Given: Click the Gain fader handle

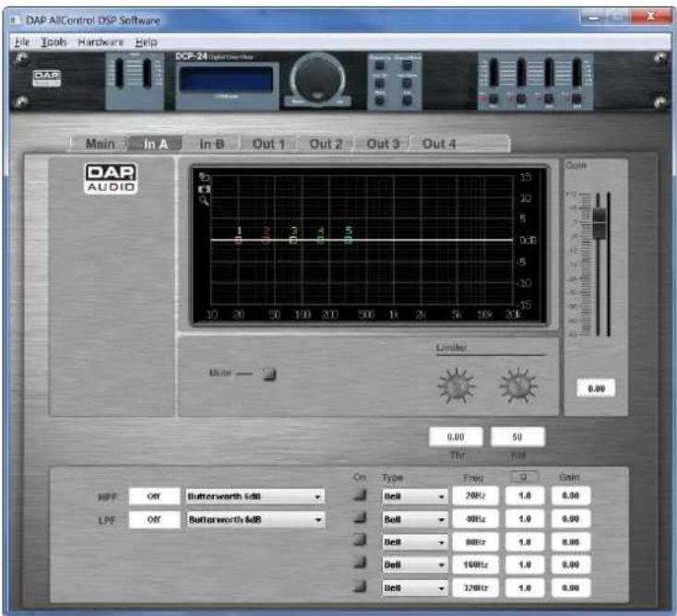Looking at the screenshot, I should coord(599,222).
